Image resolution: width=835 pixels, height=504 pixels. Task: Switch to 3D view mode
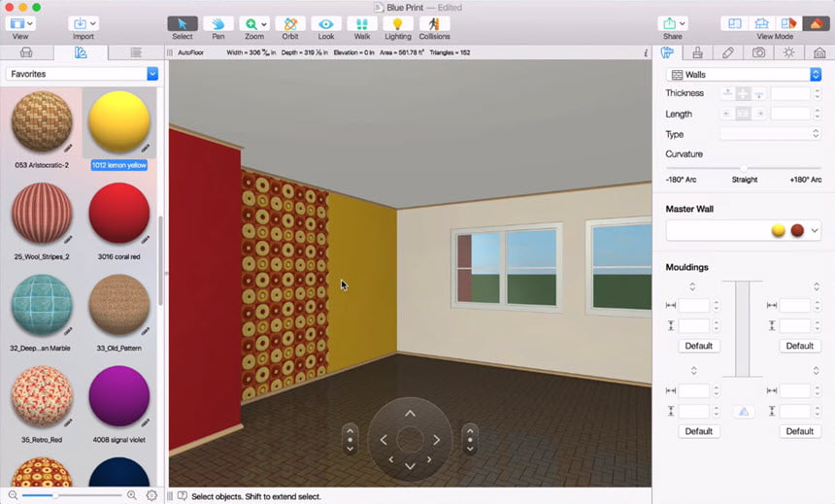tap(816, 23)
